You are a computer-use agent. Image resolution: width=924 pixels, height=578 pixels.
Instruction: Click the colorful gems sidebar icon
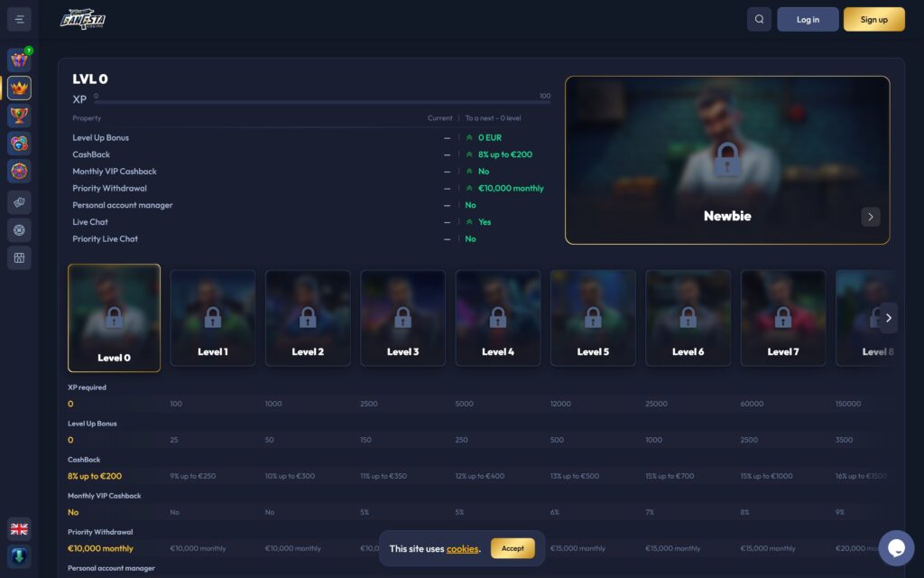[19, 143]
